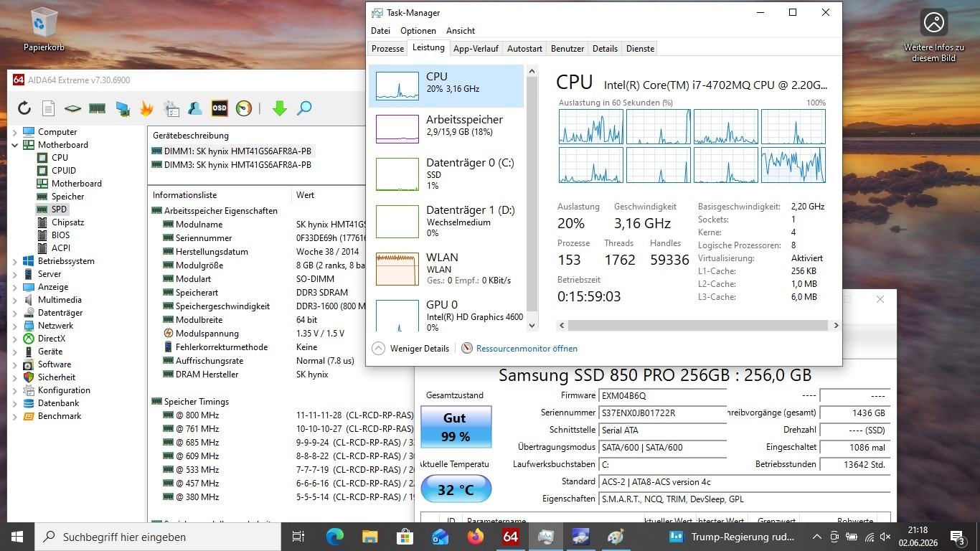This screenshot has height=551, width=980.
Task: Click the AIDA64 refresh toolbar icon
Action: (x=24, y=108)
